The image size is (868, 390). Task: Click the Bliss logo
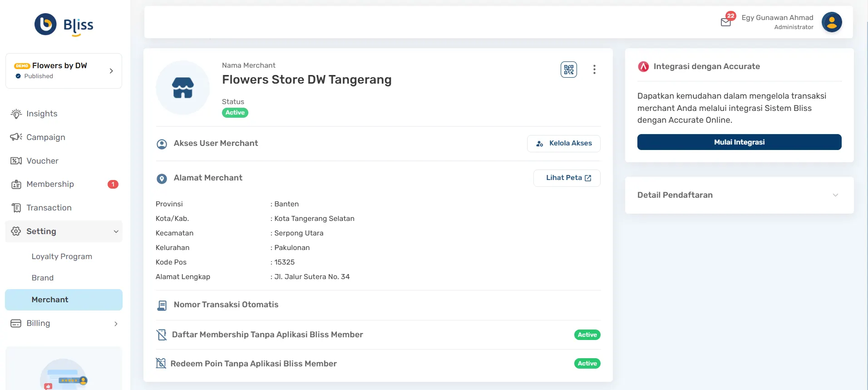click(64, 25)
